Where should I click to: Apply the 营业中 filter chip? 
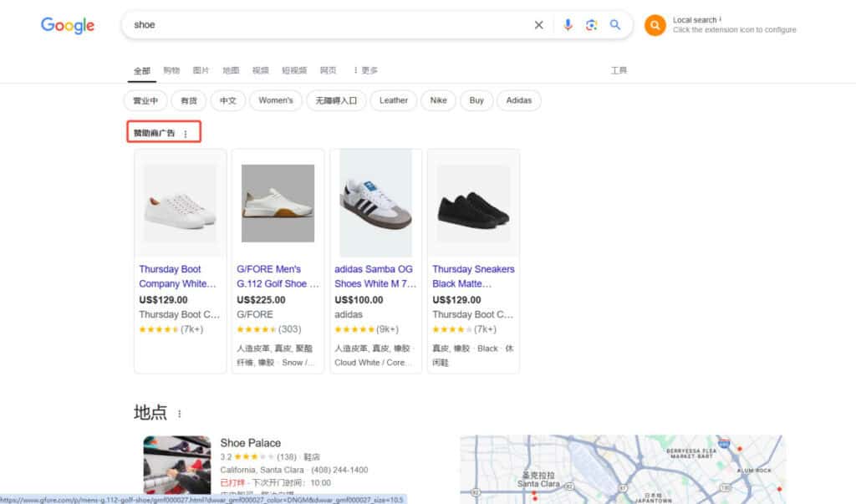click(145, 100)
